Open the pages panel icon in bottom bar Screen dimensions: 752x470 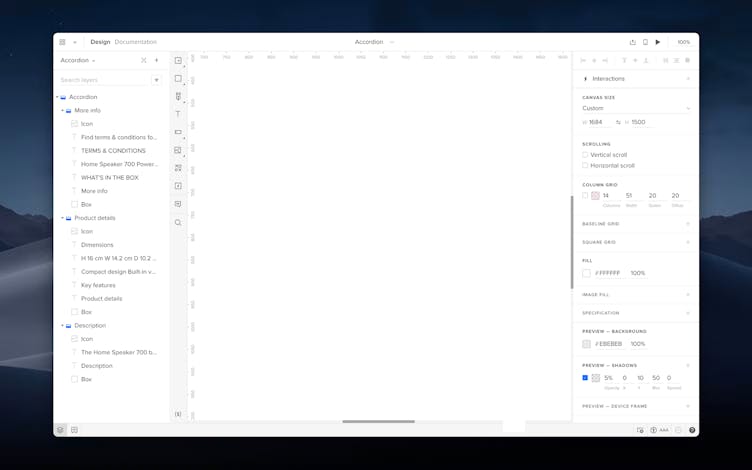point(74,430)
